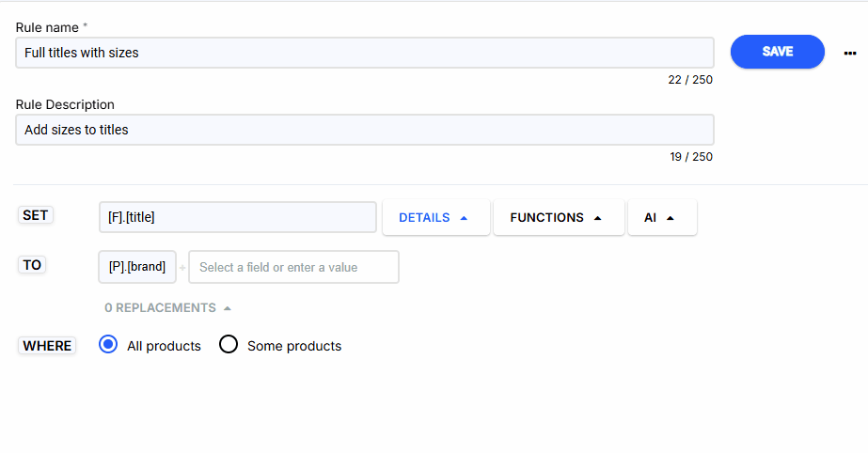Click the plus sign after the brand chip
This screenshot has width=868, height=453.
(x=182, y=268)
